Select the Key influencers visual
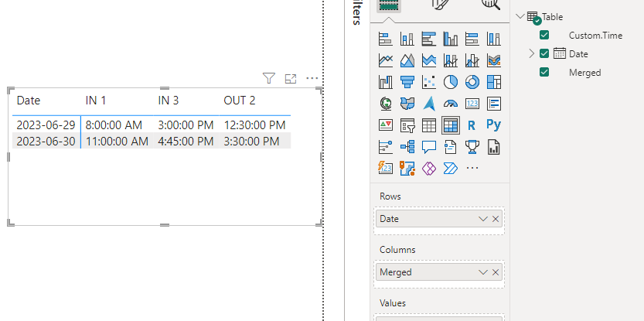 385,146
